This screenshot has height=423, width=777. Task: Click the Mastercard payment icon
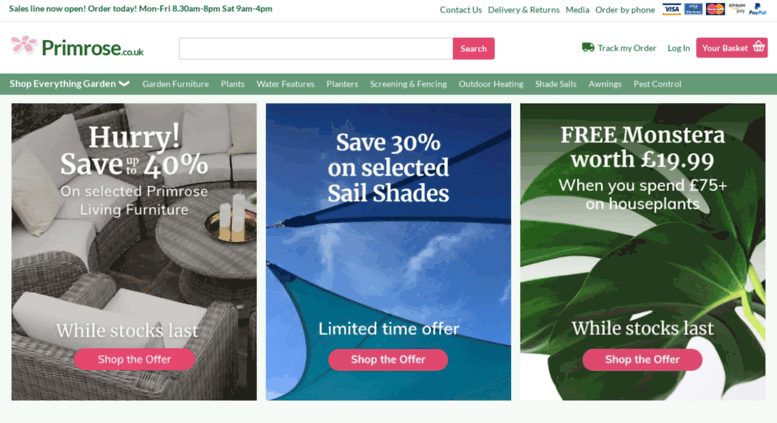tap(715, 9)
